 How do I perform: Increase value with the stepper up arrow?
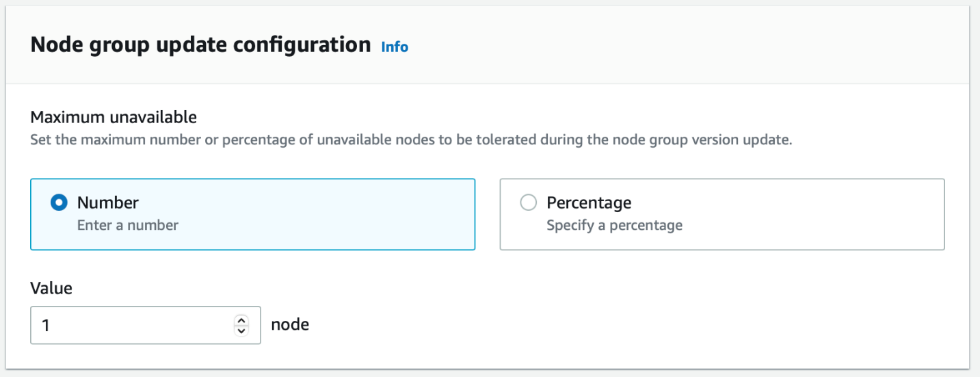pyautogui.click(x=241, y=320)
